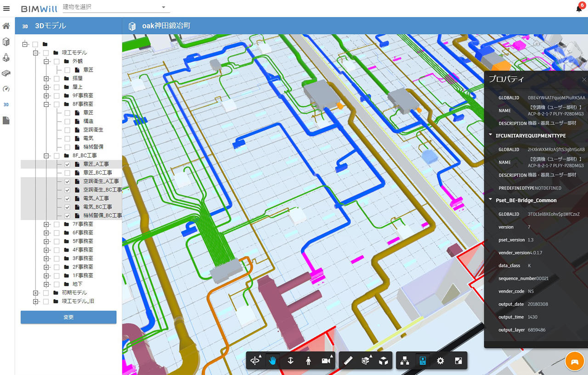Click the Explode model cube icon
The width and height of the screenshot is (588, 375).
click(383, 361)
